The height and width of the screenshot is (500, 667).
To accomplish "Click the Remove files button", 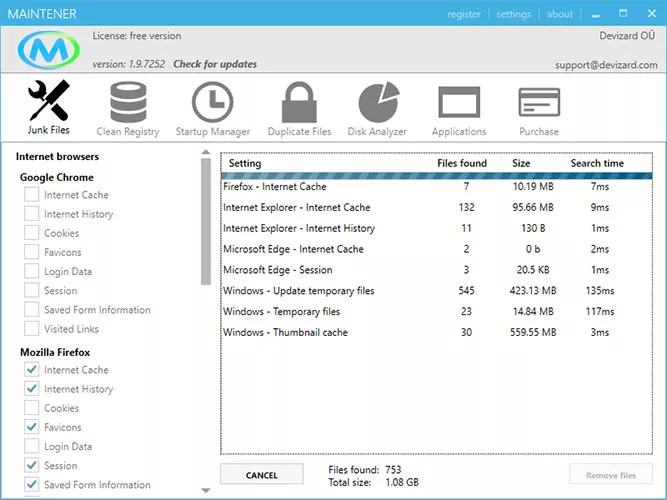I will 611,475.
